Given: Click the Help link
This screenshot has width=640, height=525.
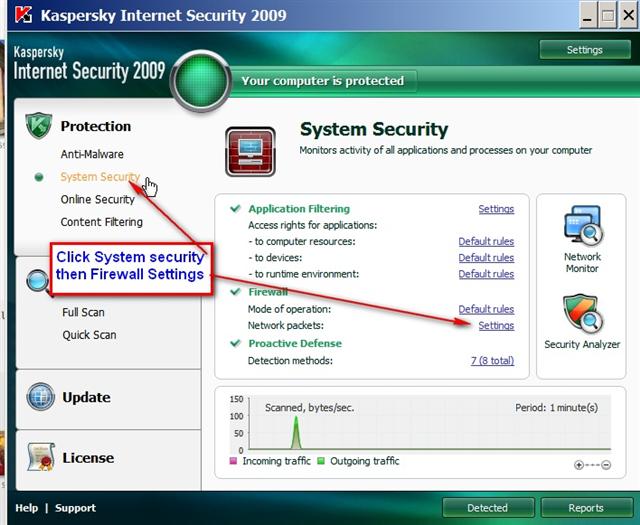Looking at the screenshot, I should (x=27, y=508).
